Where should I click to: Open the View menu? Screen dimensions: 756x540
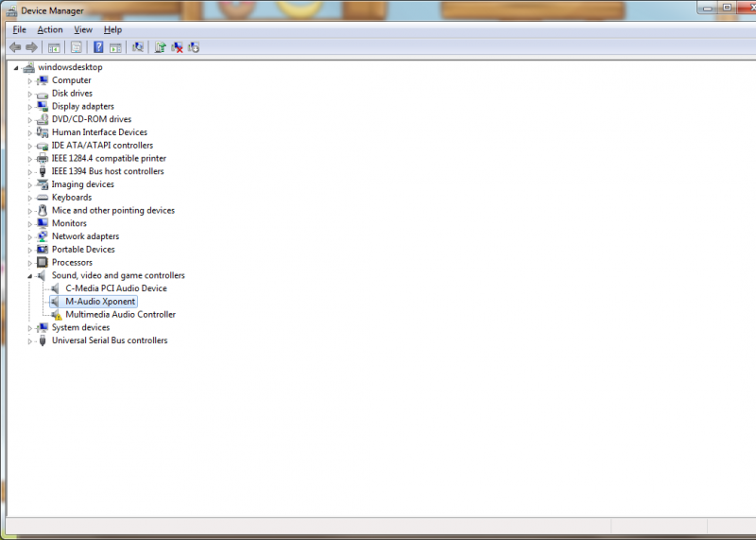pos(83,30)
